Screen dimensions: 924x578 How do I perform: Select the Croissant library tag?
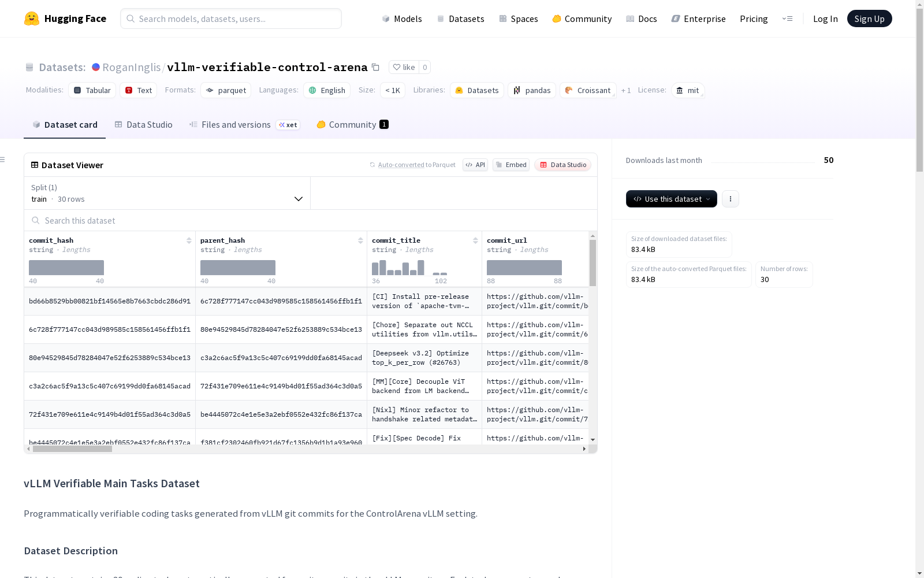[588, 90]
